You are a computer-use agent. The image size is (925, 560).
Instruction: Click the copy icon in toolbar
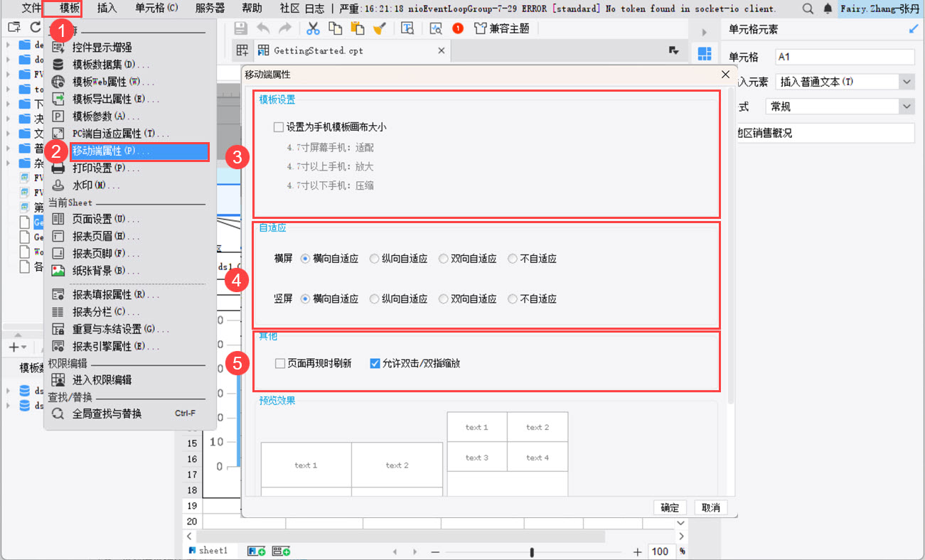(336, 28)
